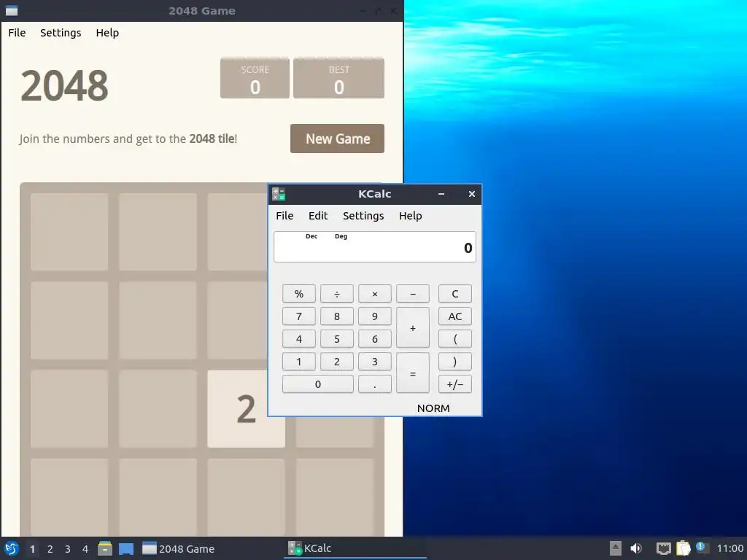
Task: Click digit 4 in KCalc
Action: (298, 339)
